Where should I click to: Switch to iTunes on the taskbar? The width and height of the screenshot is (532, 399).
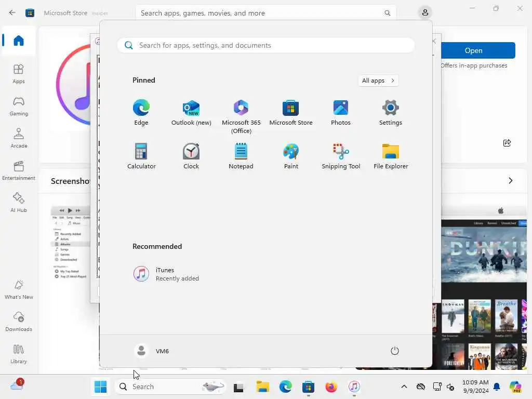(354, 387)
